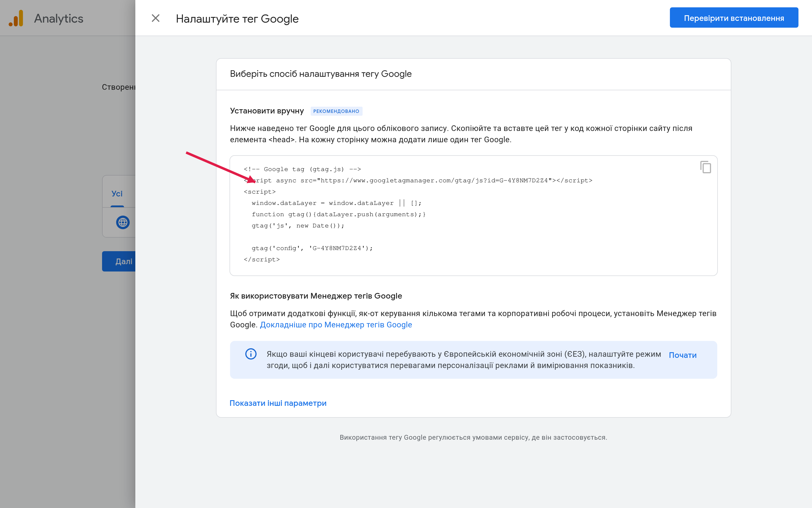
Task: Click the gtag('js', new Date()) line
Action: [298, 225]
